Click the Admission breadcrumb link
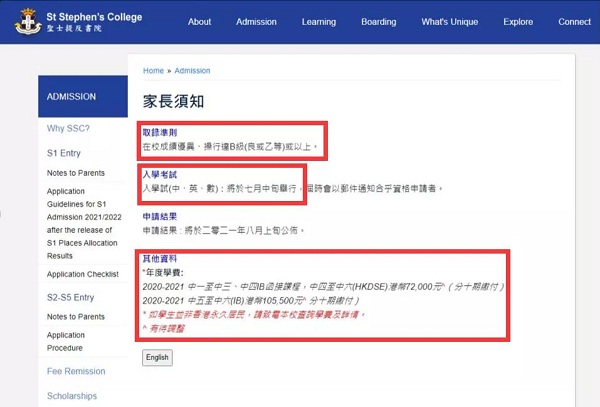The height and width of the screenshot is (407, 600). 192,71
